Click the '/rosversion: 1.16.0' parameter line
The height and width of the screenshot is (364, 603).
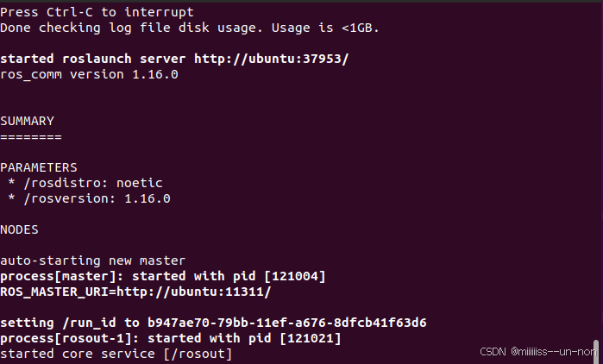click(97, 198)
